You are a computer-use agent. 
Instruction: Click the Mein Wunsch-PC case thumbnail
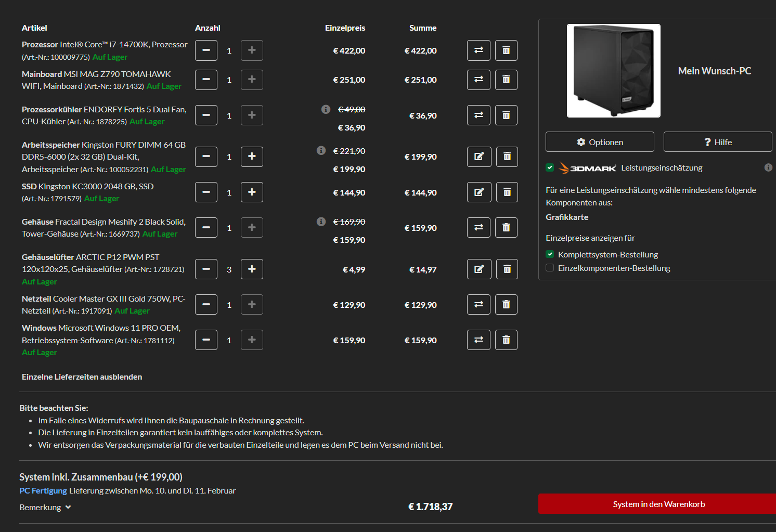614,71
